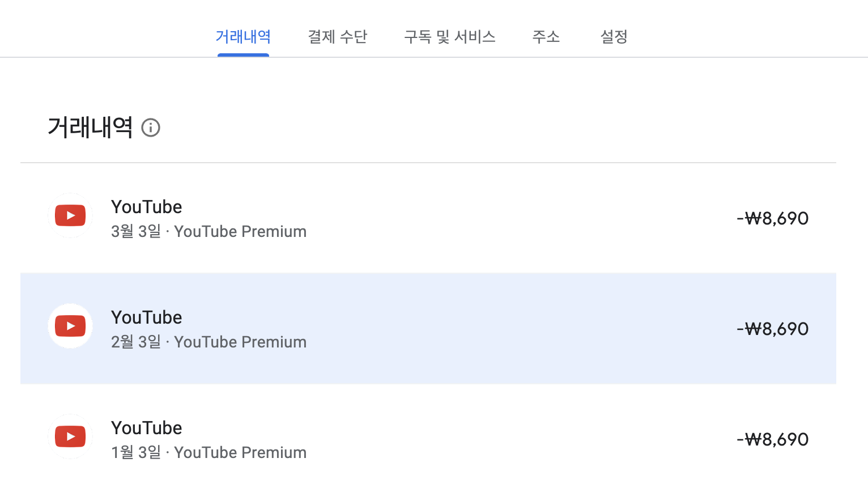Viewport: 868px width, 492px height.
Task: Click the YouTube icon for 3월 3일 transaction
Action: (70, 215)
